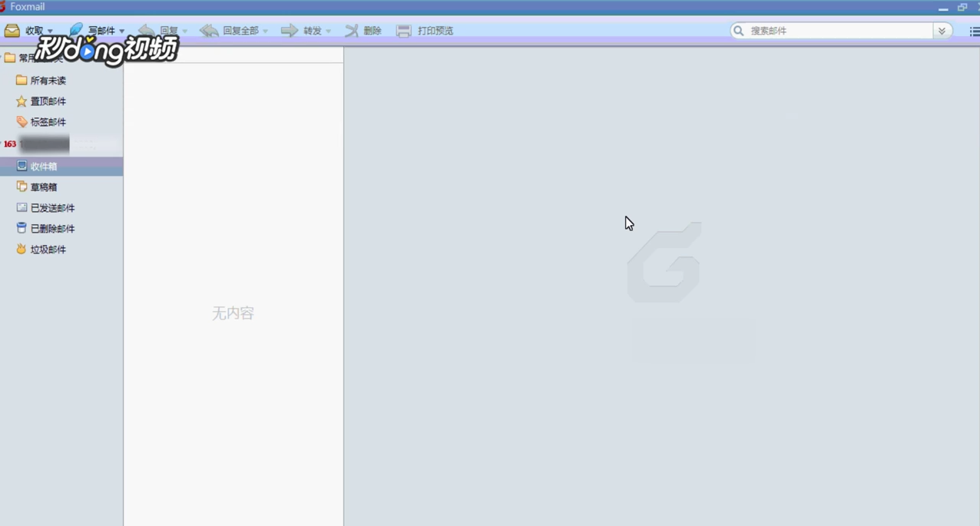This screenshot has width=980, height=526.
Task: Click the 草稿箱 drafts icon
Action: coord(22,187)
